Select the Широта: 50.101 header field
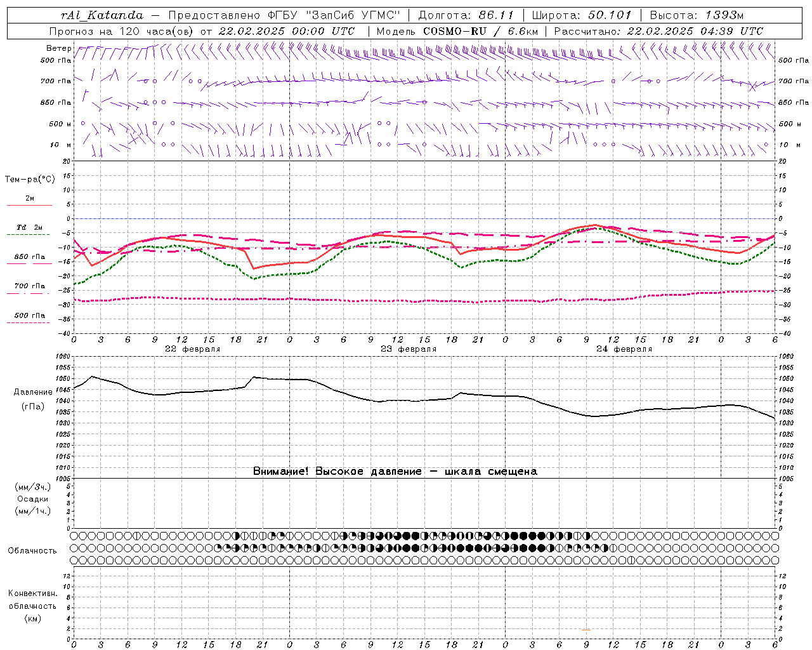The image size is (812, 650). [582, 15]
